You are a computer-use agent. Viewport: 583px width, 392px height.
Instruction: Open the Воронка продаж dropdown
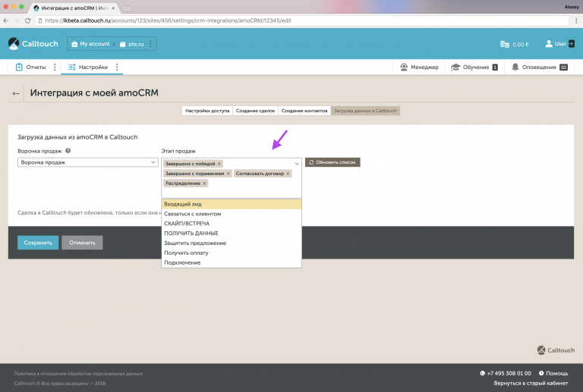[x=88, y=162]
